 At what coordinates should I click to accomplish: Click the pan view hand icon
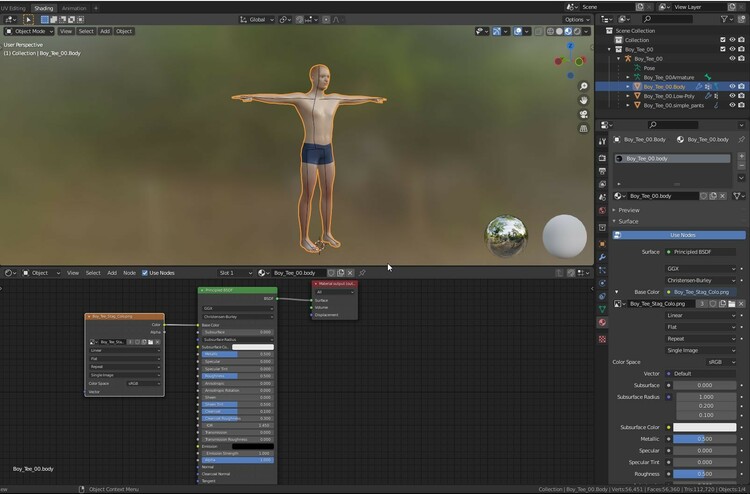pyautogui.click(x=584, y=101)
